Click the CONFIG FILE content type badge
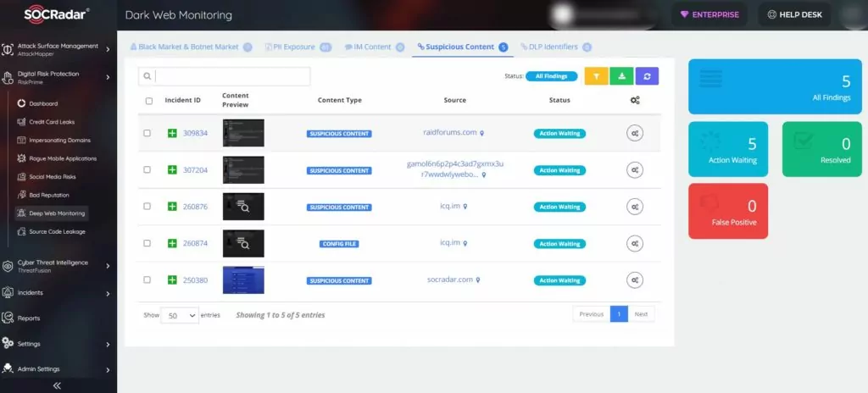The height and width of the screenshot is (393, 868). tap(339, 244)
